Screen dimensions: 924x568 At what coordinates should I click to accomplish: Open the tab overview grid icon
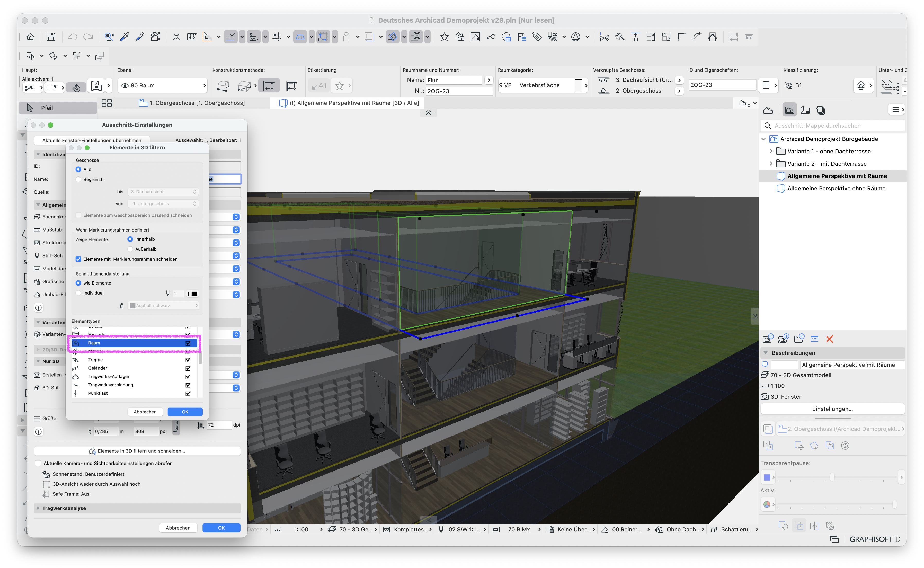[107, 103]
